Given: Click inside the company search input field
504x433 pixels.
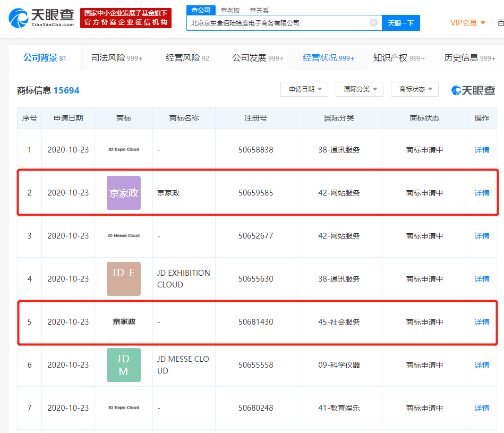Looking at the screenshot, I should click(x=276, y=23).
